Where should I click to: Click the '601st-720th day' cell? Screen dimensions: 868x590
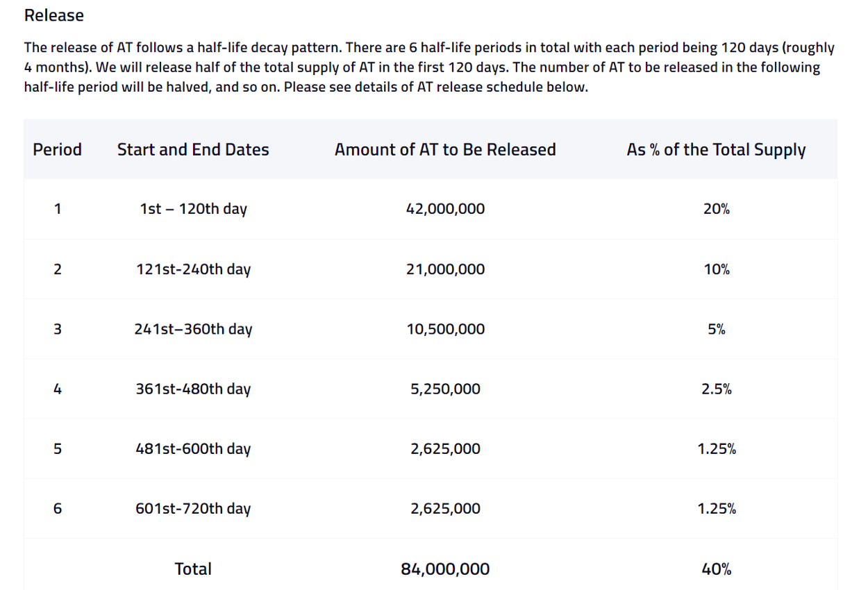tap(193, 509)
